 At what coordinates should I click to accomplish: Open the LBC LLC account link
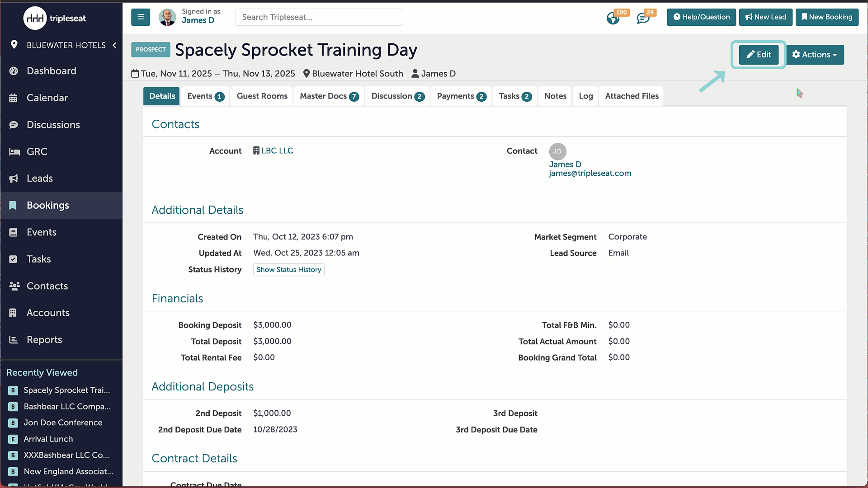(x=277, y=150)
